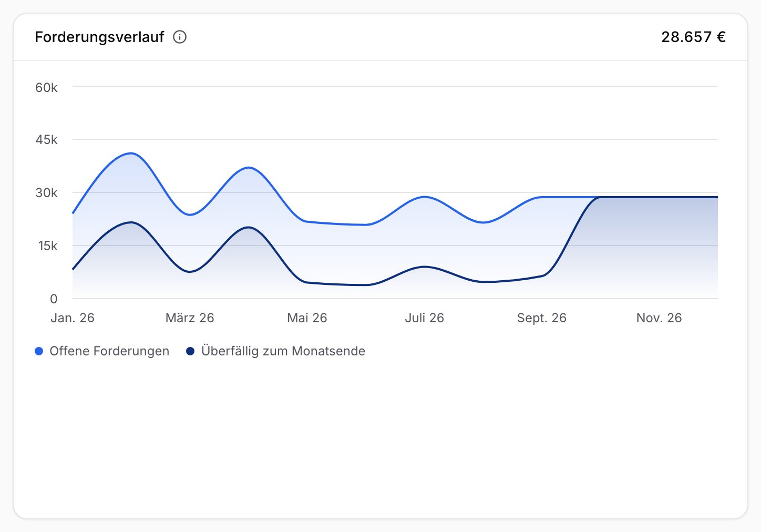Click the 15k y-axis label

point(47,246)
